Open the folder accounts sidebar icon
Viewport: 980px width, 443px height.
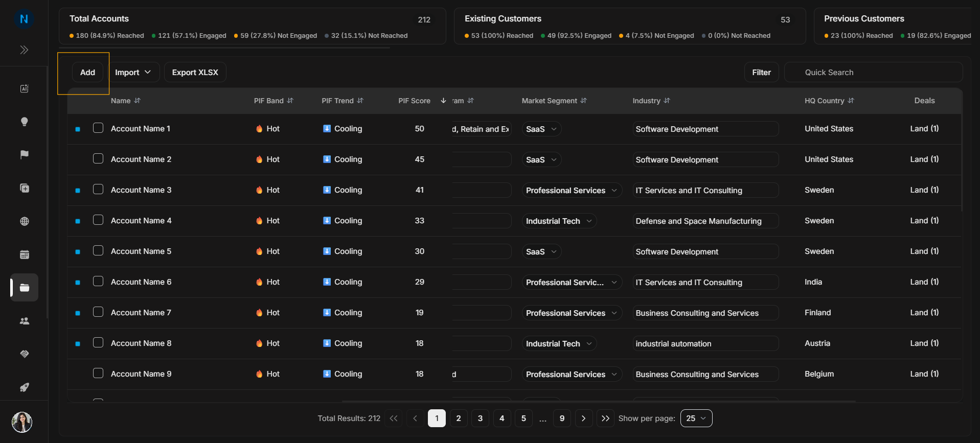pos(24,288)
